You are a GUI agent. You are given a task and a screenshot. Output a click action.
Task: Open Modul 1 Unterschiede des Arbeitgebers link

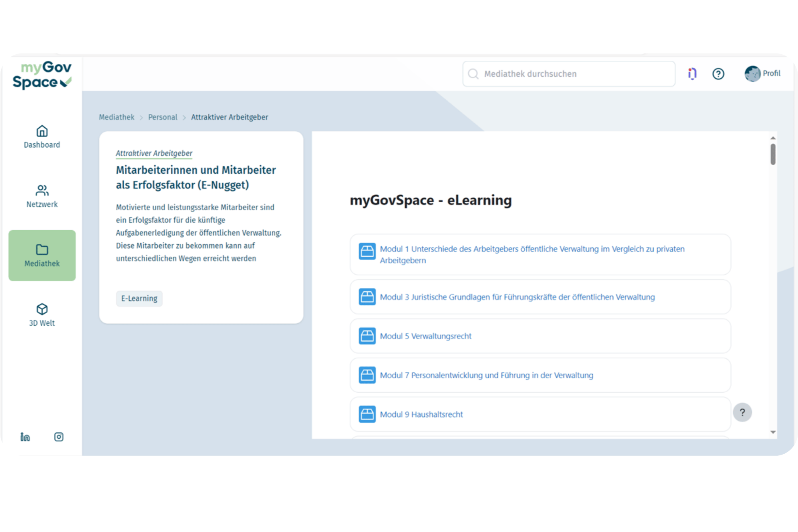(532, 255)
